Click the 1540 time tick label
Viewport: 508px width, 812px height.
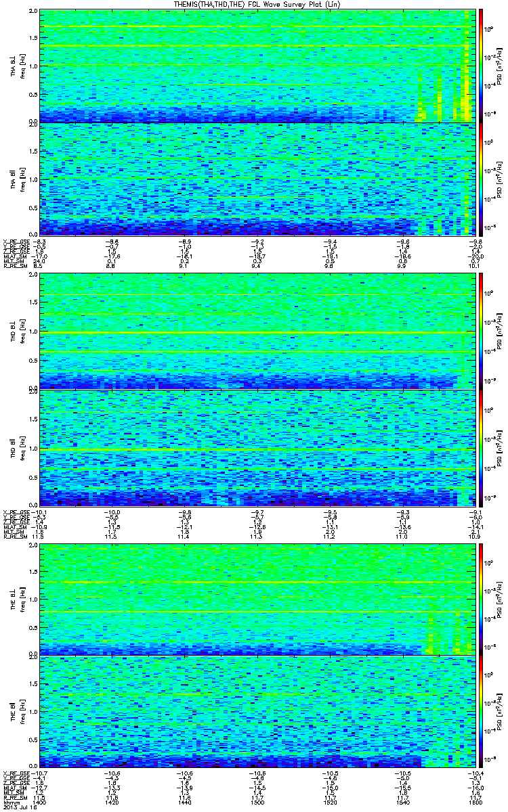(402, 803)
